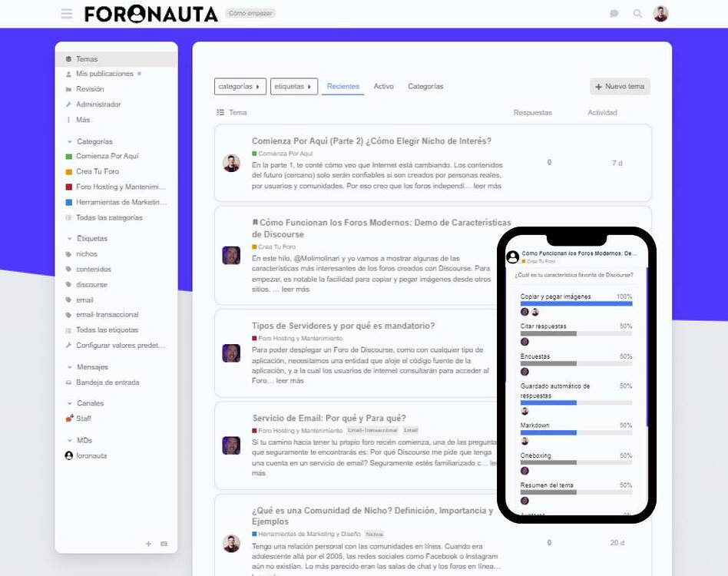The image size is (728, 576).
Task: Switch to the Activo tab
Action: pyautogui.click(x=383, y=86)
